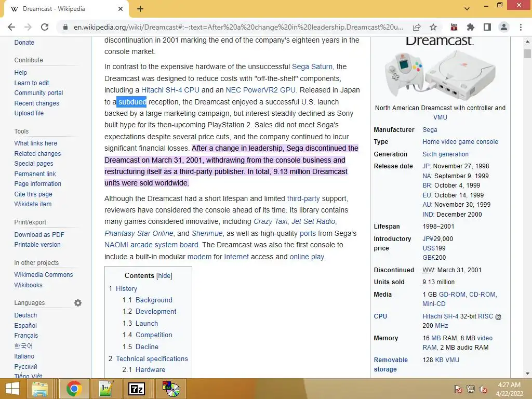
Task: Follow the Hitachi SH-4 CPU link
Action: point(170,90)
